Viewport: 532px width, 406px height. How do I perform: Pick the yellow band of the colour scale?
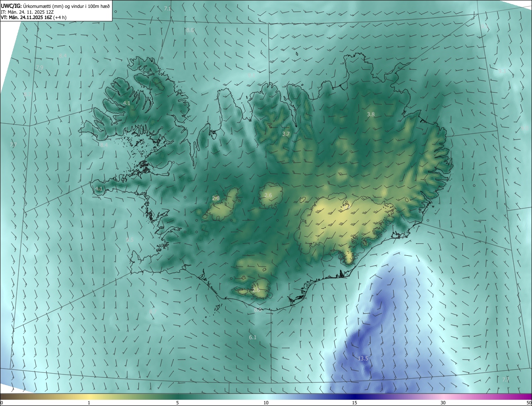click(89, 396)
